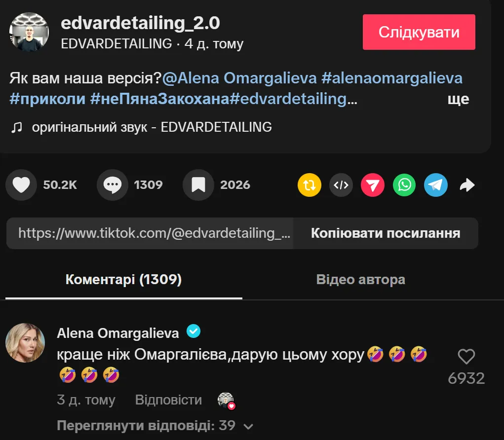Like the video with the heart icon
Image resolution: width=504 pixels, height=440 pixels.
point(21,185)
